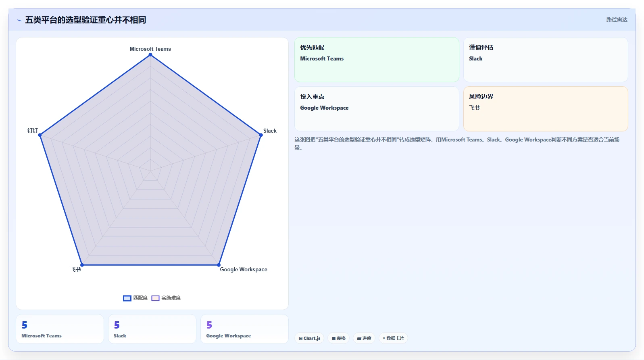Click the title 五类平台的选型验证重心并不相同

pos(85,20)
